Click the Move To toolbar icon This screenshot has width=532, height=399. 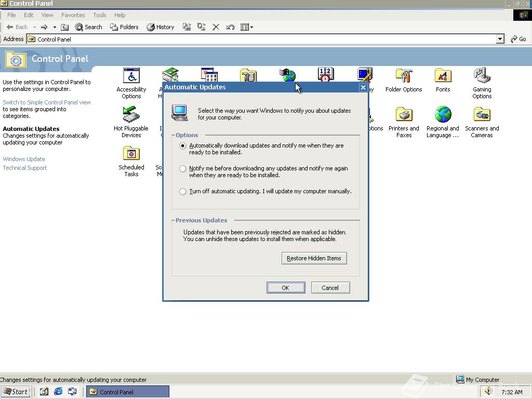tap(187, 27)
